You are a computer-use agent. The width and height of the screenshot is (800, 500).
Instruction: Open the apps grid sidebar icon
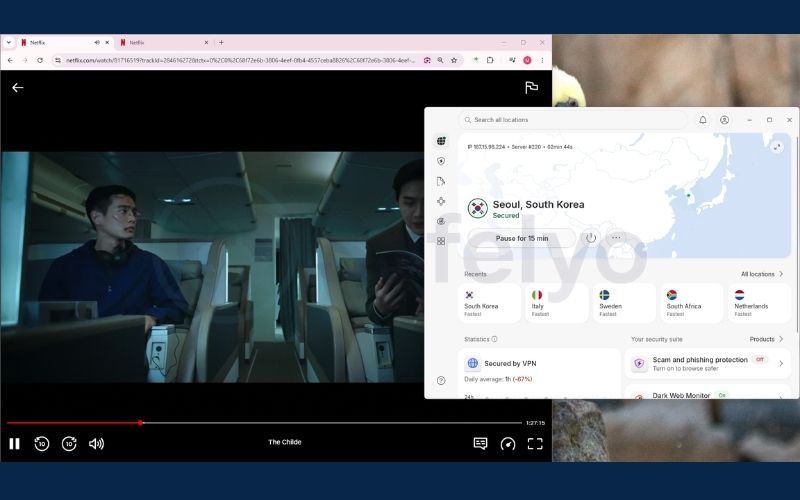[x=441, y=241]
